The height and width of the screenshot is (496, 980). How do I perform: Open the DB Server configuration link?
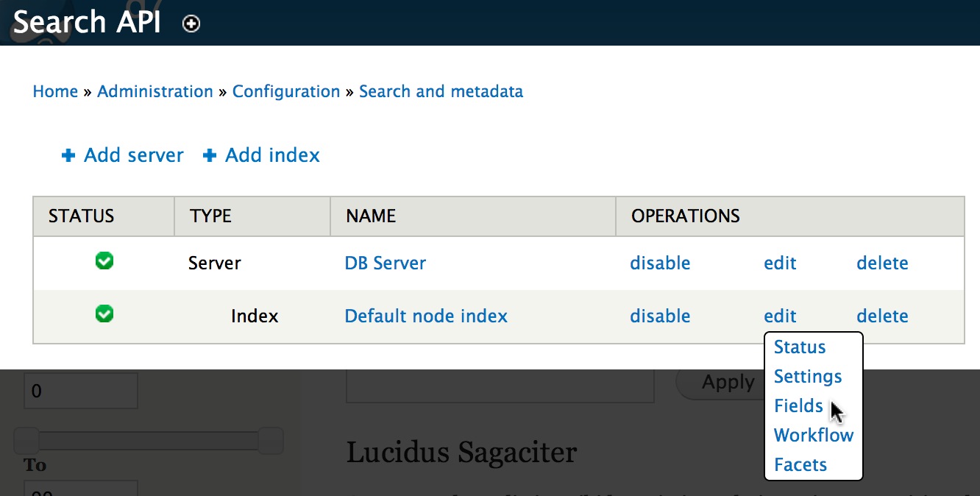pyautogui.click(x=385, y=263)
